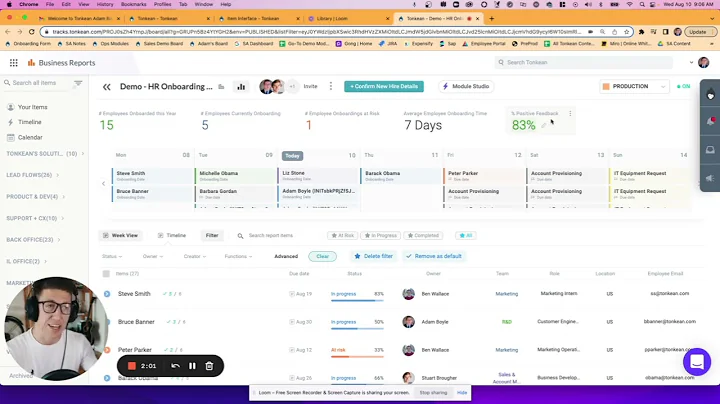Open announcements megaphone icon in right panel
Image resolution: width=720 pixels, height=404 pixels.
pyautogui.click(x=710, y=178)
